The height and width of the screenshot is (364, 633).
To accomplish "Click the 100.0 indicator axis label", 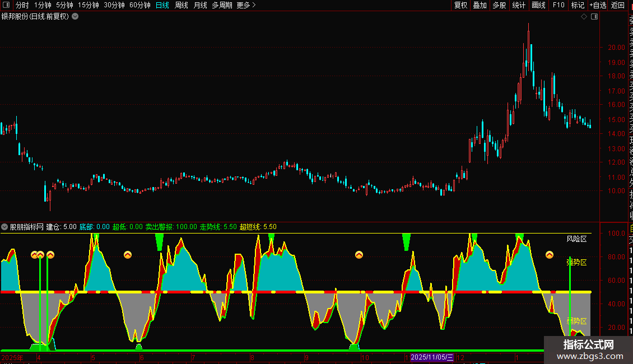I will pyautogui.click(x=616, y=234).
